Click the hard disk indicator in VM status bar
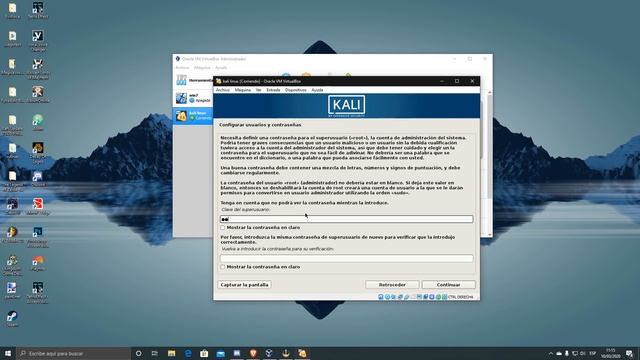 tap(380, 297)
